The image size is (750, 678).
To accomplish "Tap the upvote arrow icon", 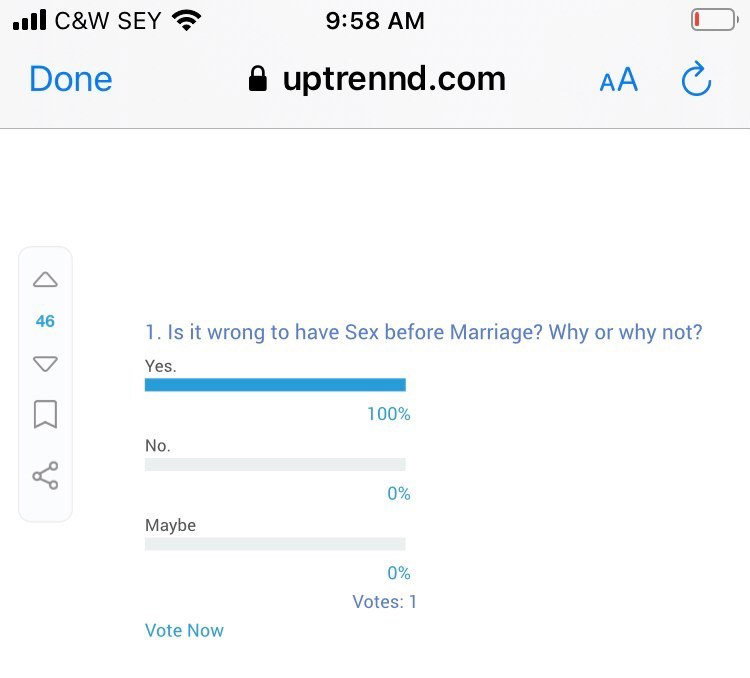I will pos(45,279).
